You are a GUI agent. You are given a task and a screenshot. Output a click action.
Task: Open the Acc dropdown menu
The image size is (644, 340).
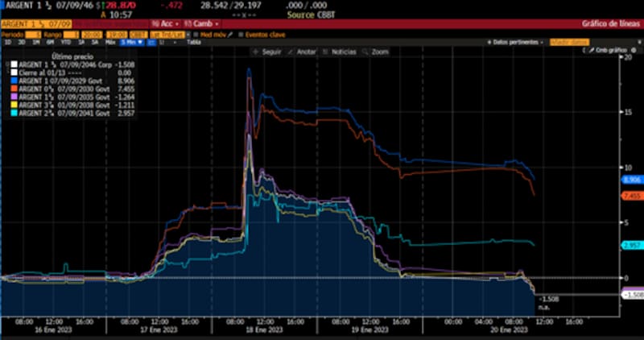click(165, 24)
